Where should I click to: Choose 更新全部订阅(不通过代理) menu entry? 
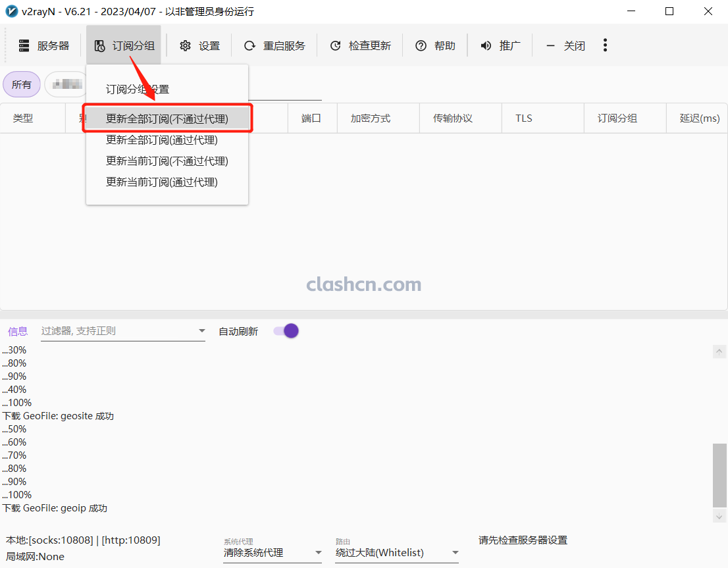coord(167,119)
